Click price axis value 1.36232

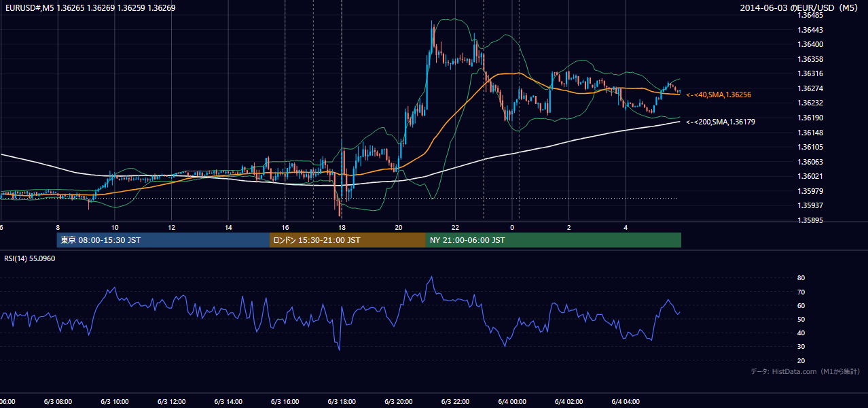tap(811, 103)
